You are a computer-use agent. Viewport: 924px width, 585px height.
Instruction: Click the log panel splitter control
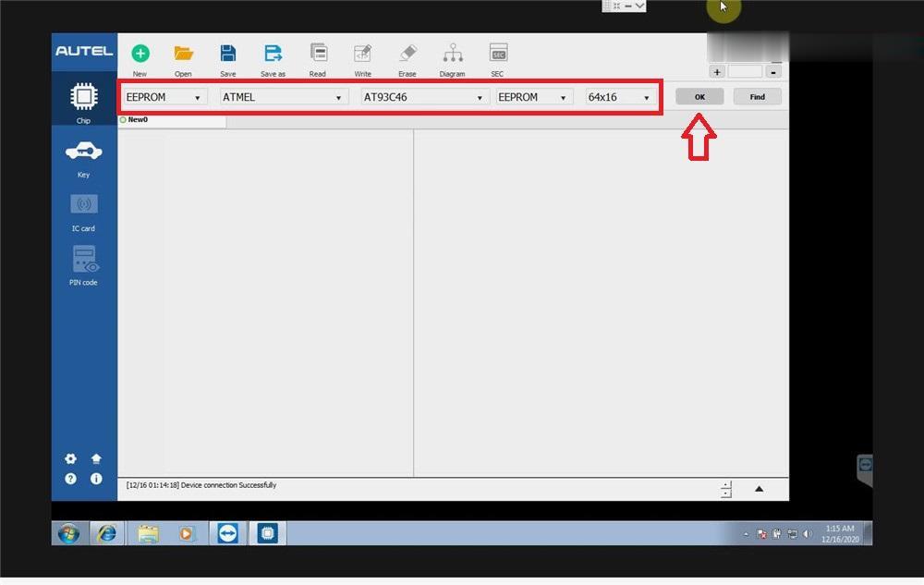pos(726,490)
